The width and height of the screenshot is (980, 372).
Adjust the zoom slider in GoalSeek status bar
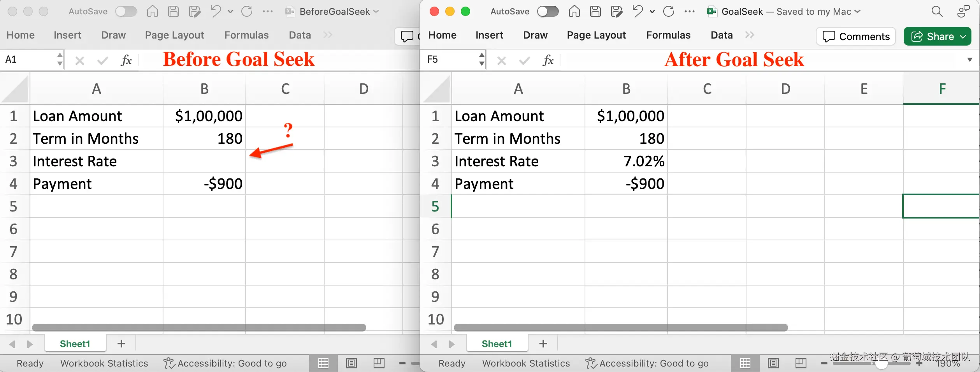tap(881, 364)
